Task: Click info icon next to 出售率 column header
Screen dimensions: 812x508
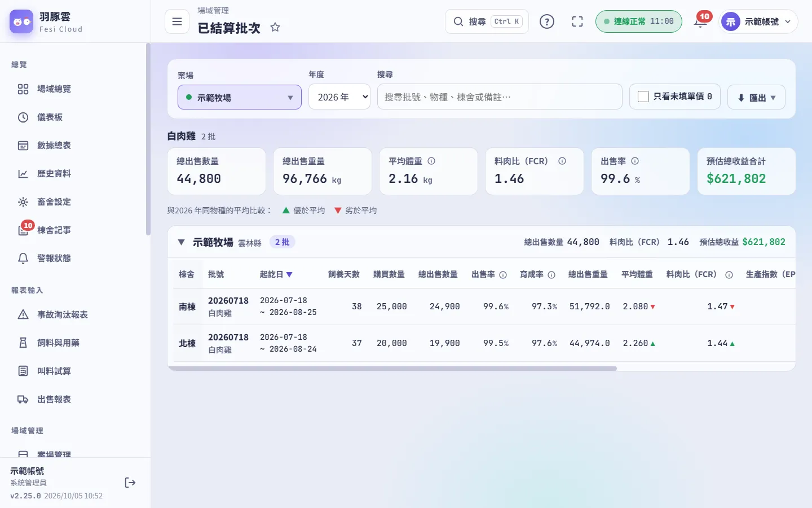Action: coord(503,275)
